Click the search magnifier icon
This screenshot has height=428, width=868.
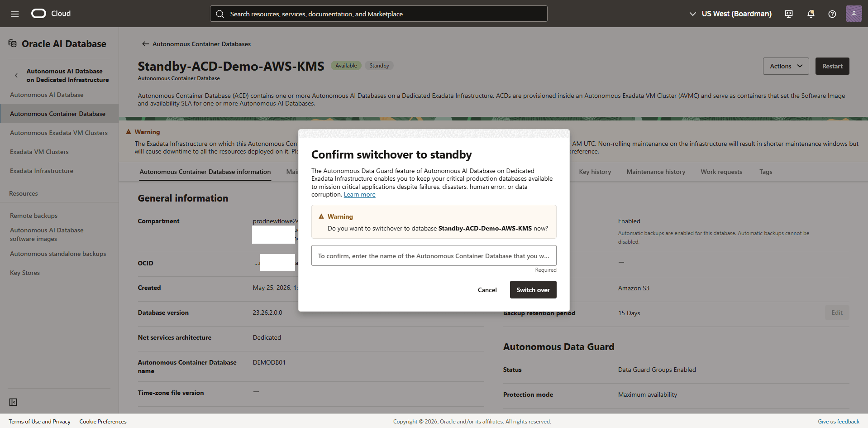click(x=220, y=14)
